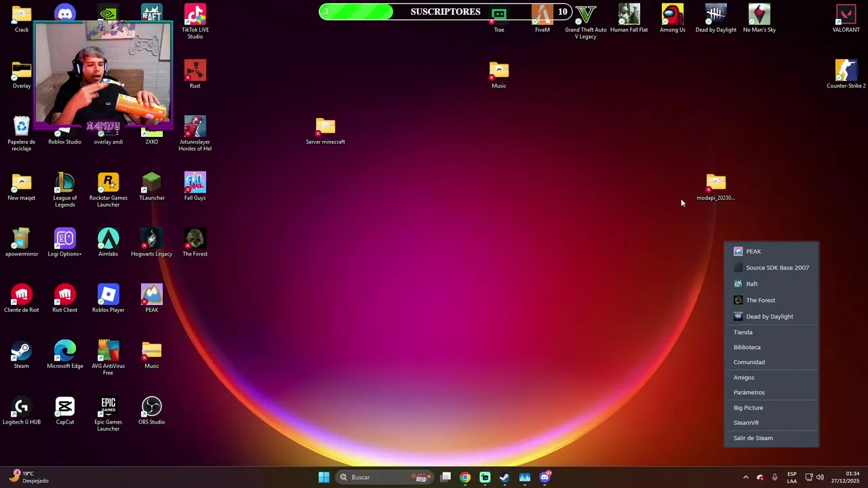Show hidden system tray icons chevron
The image size is (868, 488).
pos(746,477)
